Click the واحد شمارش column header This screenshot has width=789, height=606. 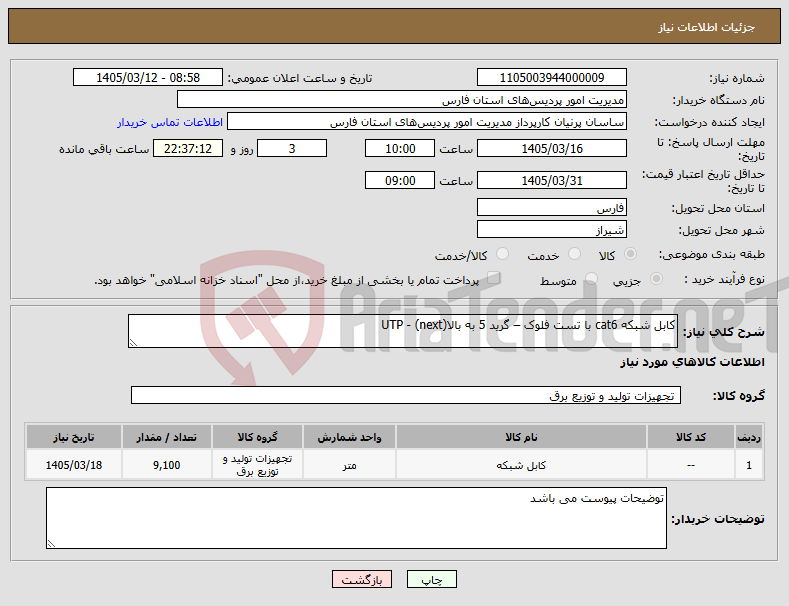point(349,437)
